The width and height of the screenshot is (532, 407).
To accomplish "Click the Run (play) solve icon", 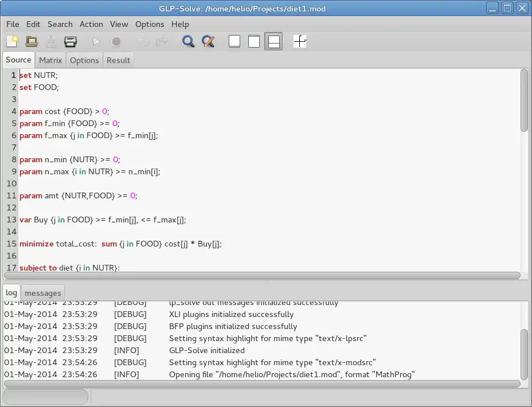I will (x=96, y=41).
